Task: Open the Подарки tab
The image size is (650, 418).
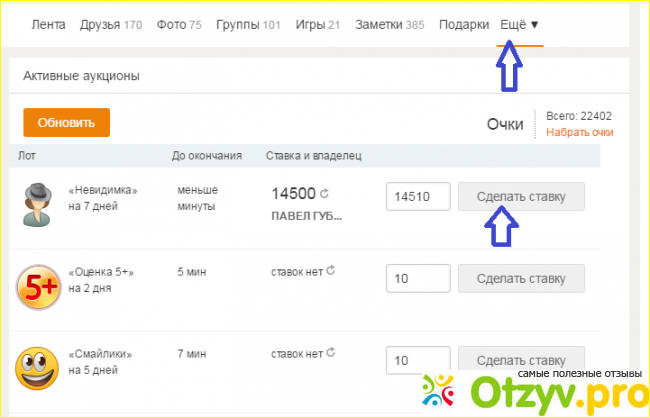Action: tap(466, 23)
